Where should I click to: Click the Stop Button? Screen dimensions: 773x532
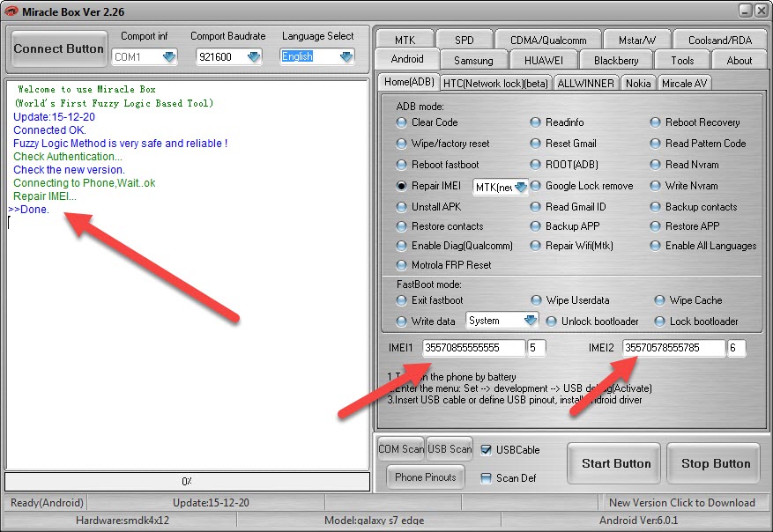click(713, 463)
